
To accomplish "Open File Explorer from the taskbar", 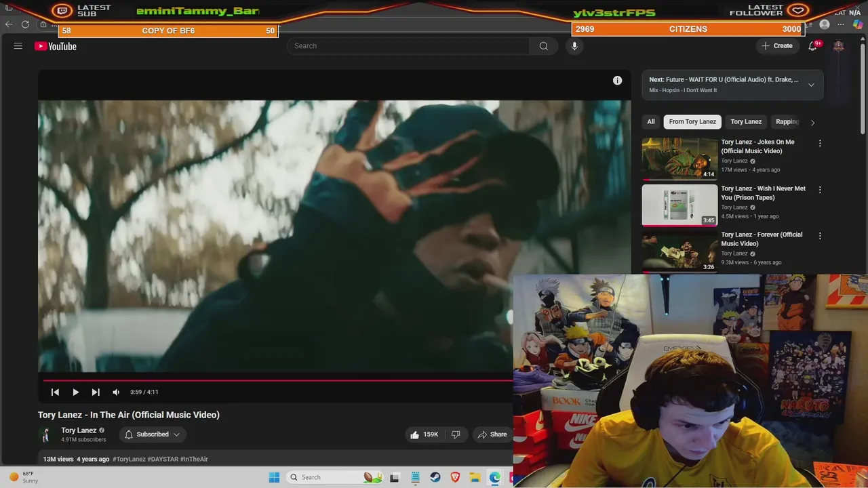I will pos(475,477).
